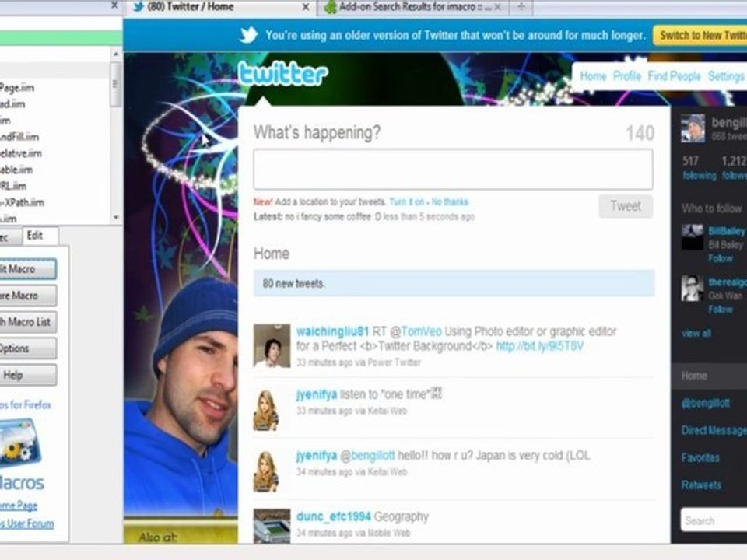
Task: Click the Switch to New Twitter button
Action: click(700, 35)
